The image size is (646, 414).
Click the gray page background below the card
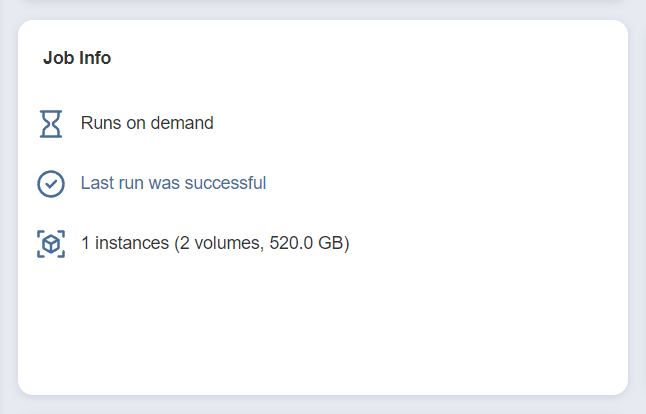(x=323, y=405)
